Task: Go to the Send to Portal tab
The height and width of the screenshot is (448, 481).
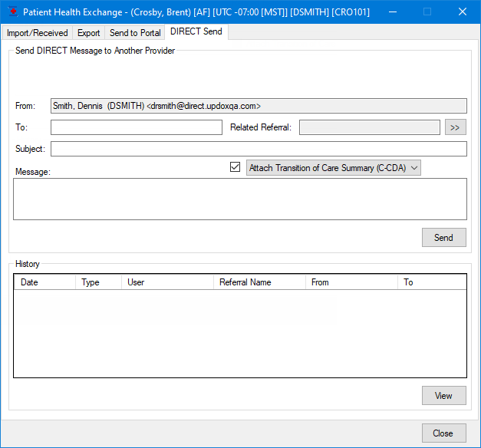Action: pos(135,33)
